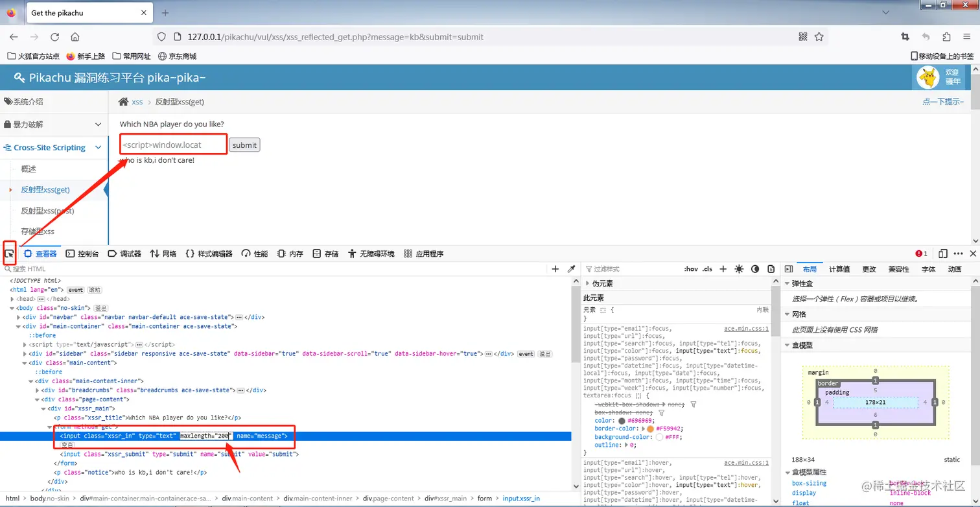This screenshot has width=980, height=507.
Task: Switch to the 更改 changes tab
Action: 869,269
